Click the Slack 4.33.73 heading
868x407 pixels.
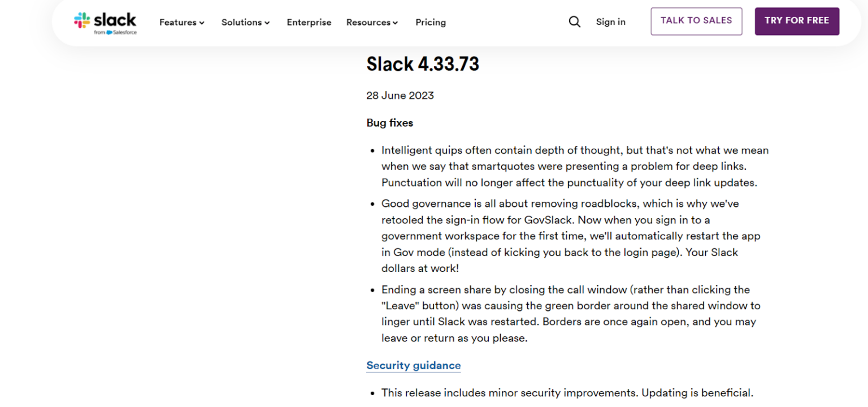click(x=423, y=64)
